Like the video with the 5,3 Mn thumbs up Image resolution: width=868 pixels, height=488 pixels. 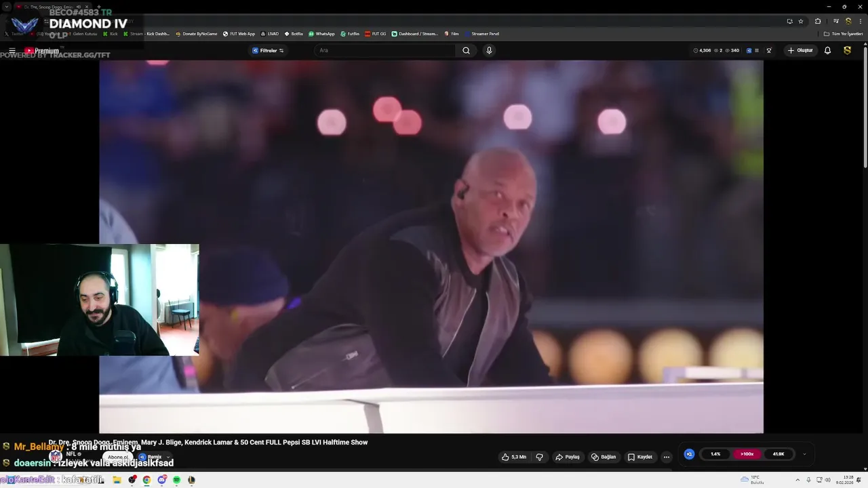[x=513, y=457]
